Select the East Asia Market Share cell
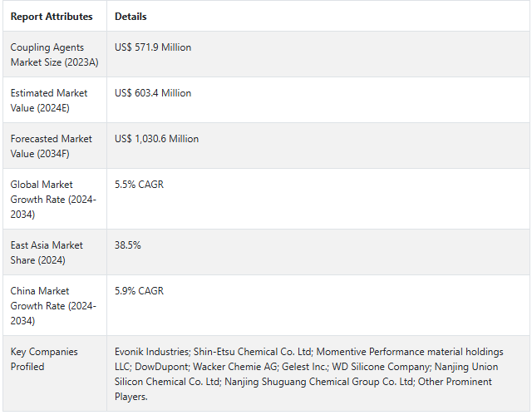Viewport: 532px width, 415px height. coord(49,253)
